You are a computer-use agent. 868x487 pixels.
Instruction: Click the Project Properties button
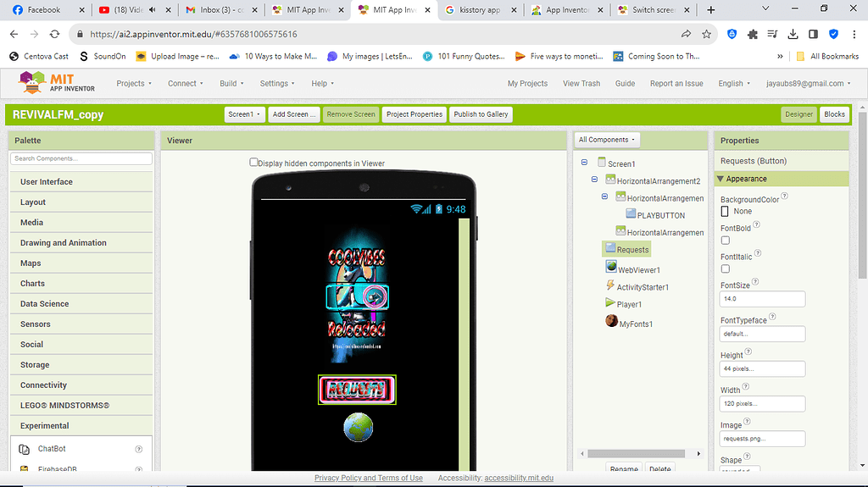pyautogui.click(x=414, y=114)
